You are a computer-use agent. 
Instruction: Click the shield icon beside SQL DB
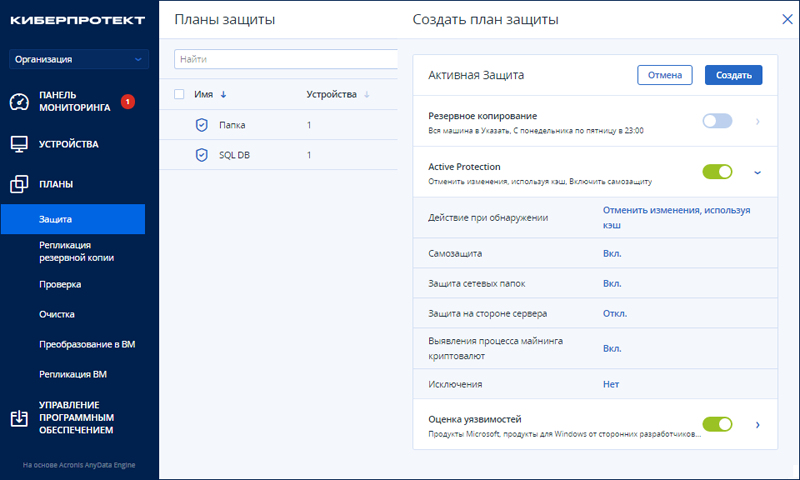click(202, 155)
